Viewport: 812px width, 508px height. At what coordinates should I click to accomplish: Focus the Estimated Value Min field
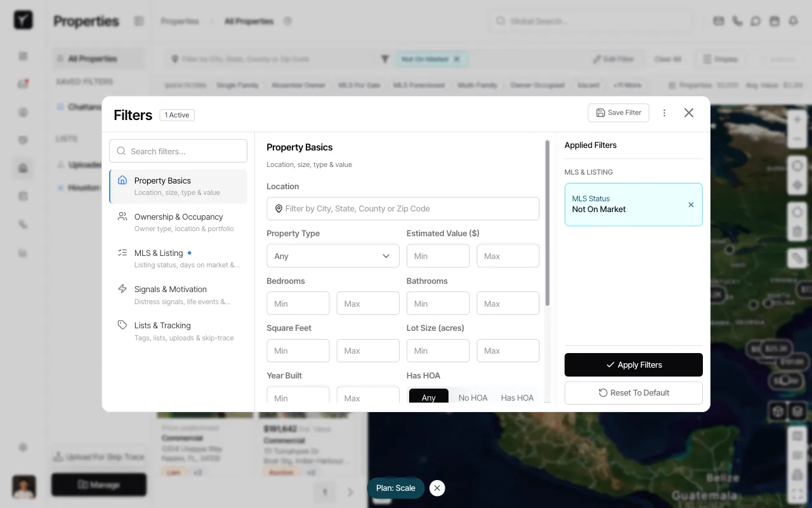click(x=438, y=256)
